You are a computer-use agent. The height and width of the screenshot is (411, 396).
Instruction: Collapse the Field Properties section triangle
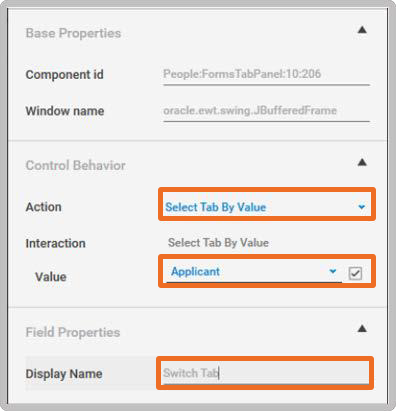click(362, 329)
